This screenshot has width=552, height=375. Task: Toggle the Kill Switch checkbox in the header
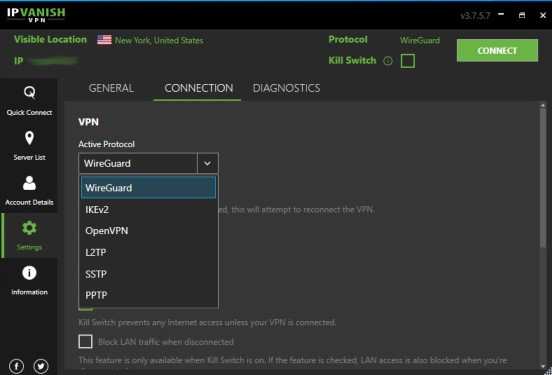pyautogui.click(x=408, y=61)
